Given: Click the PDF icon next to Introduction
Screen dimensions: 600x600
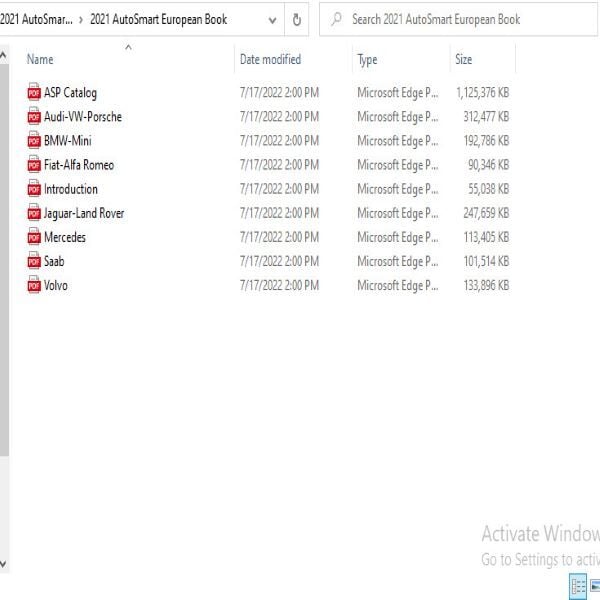Looking at the screenshot, I should (x=34, y=189).
